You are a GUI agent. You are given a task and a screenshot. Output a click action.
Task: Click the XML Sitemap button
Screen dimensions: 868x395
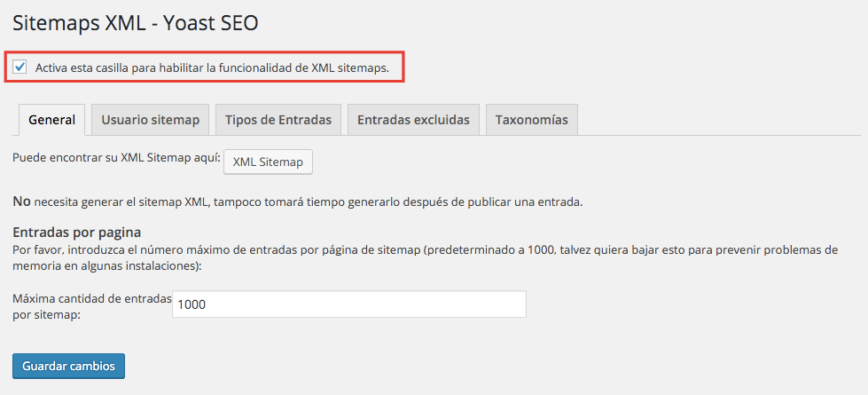coord(268,162)
